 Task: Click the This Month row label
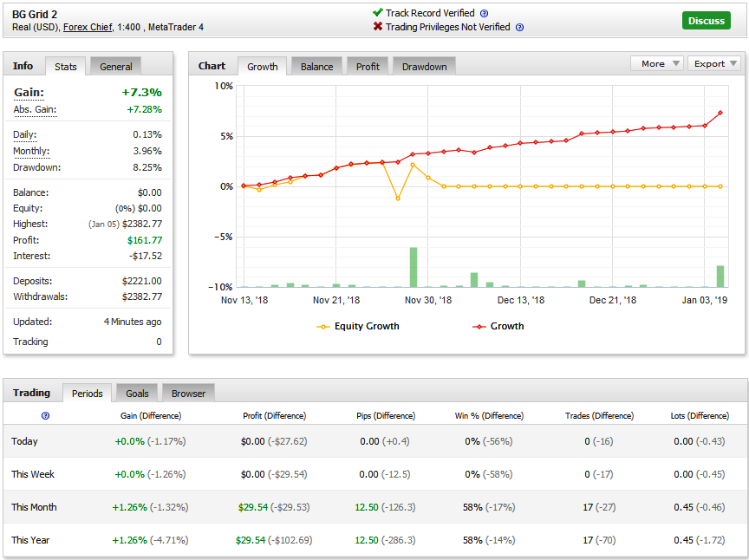point(34,507)
